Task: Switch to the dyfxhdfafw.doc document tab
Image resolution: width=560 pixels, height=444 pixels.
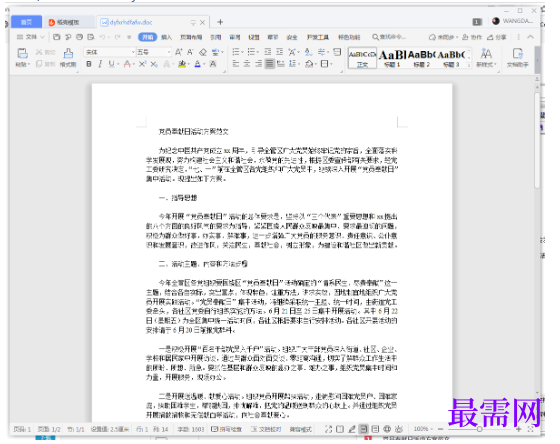Action: click(131, 22)
